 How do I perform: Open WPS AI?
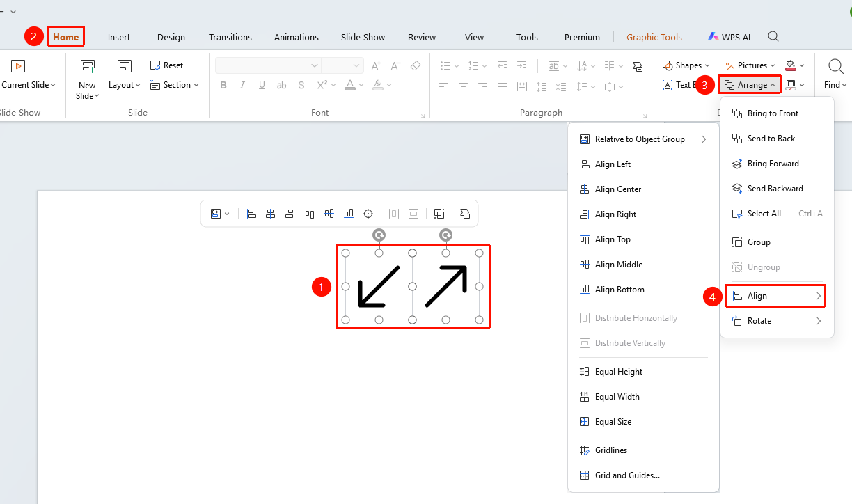[729, 37]
